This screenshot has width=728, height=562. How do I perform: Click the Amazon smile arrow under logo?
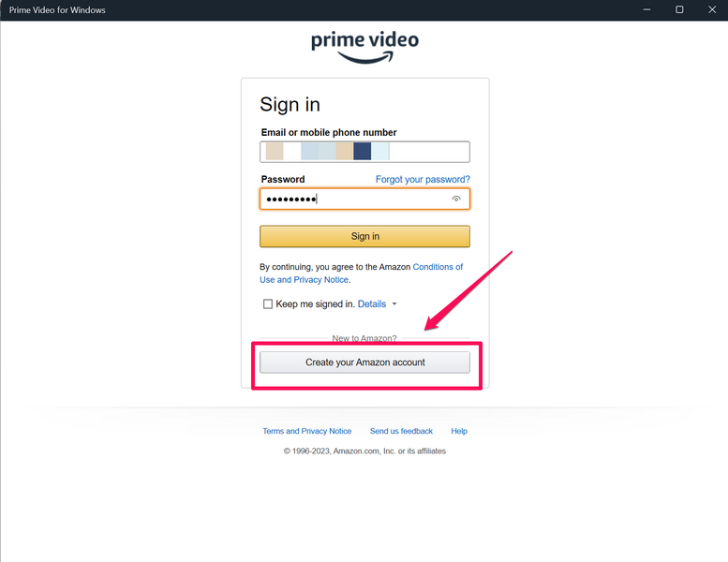(x=365, y=57)
